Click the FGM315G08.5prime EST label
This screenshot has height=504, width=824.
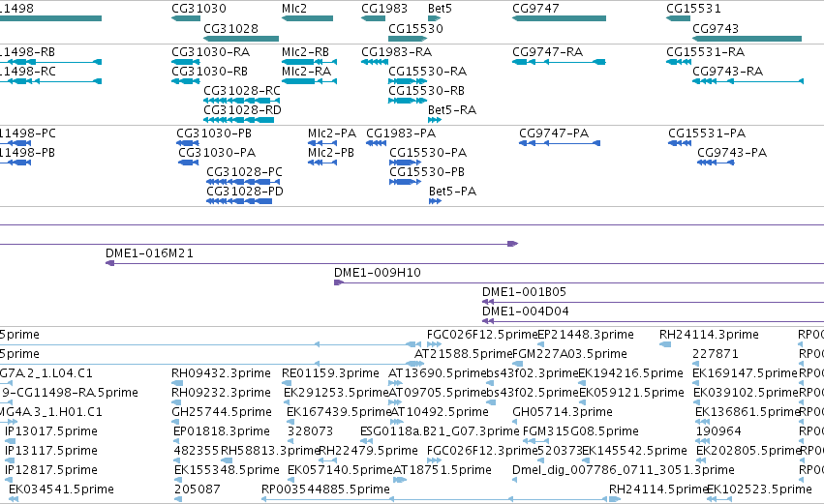pyautogui.click(x=581, y=431)
